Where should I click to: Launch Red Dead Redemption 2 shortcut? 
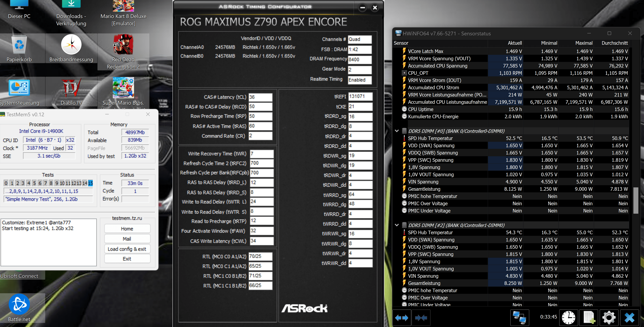pyautogui.click(x=123, y=52)
